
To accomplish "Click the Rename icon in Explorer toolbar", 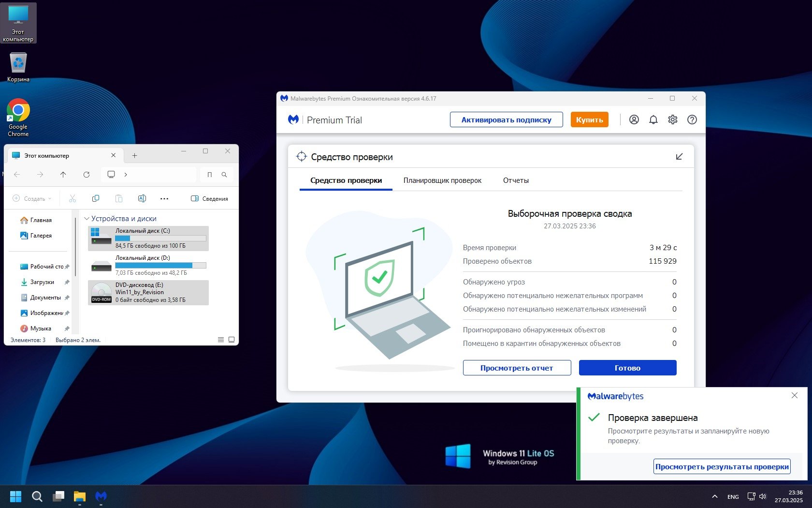I will tap(142, 198).
